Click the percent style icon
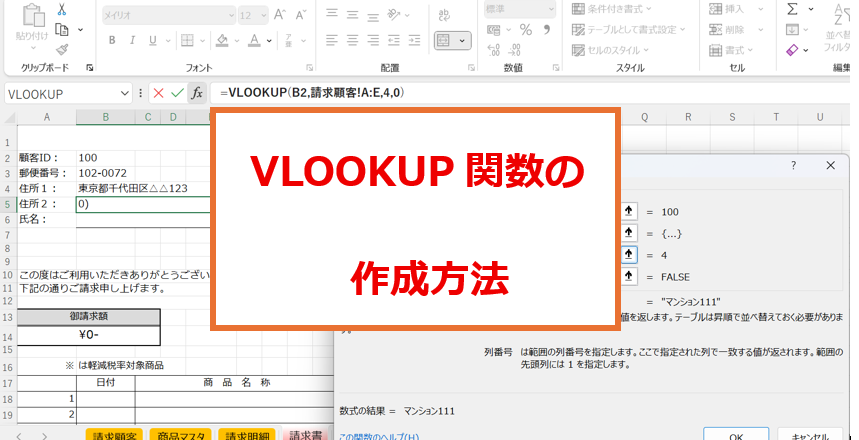Viewport: 859px width, 440px height. pos(524,31)
